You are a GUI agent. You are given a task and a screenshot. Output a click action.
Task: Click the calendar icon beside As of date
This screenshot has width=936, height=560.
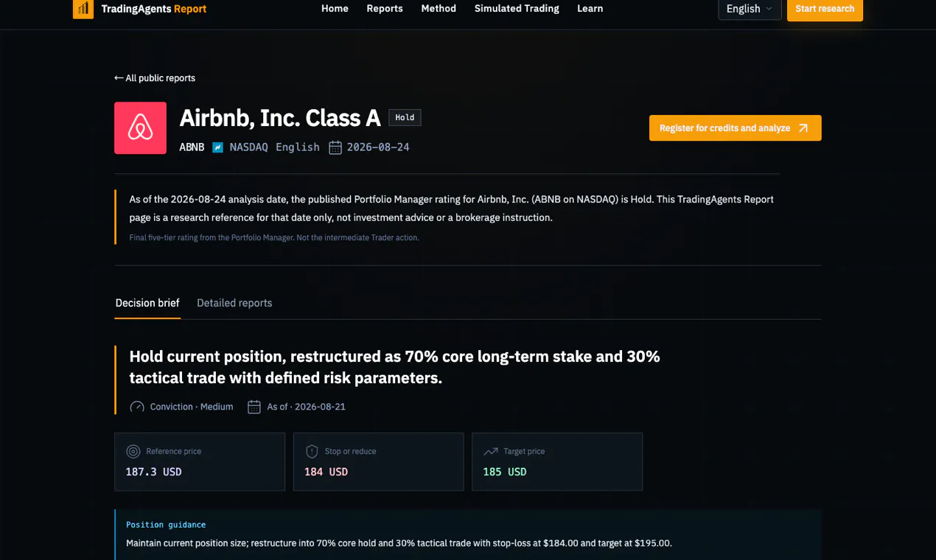(254, 407)
